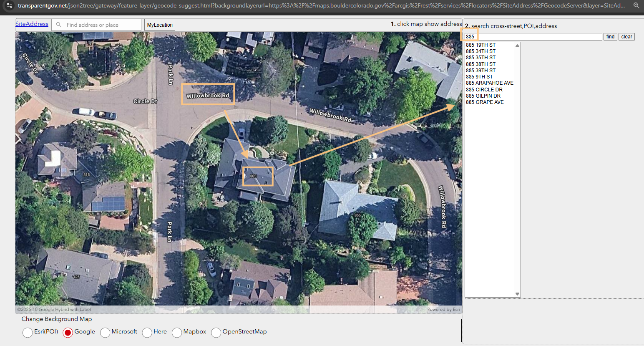Select the Esri(POI) background map
644x346 pixels.
(x=28, y=332)
